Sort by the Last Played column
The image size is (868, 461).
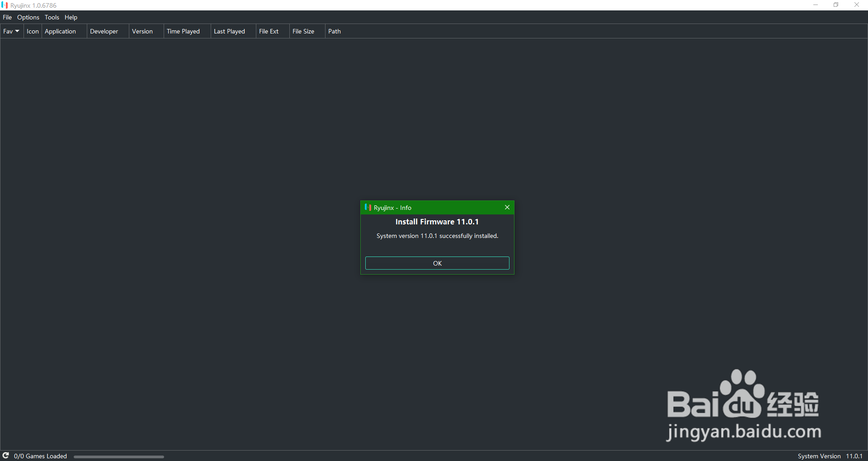point(233,31)
